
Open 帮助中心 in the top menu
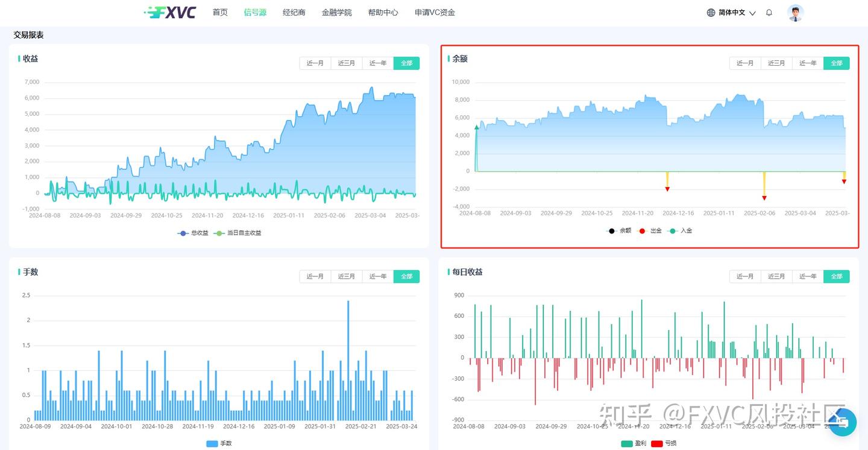(383, 12)
